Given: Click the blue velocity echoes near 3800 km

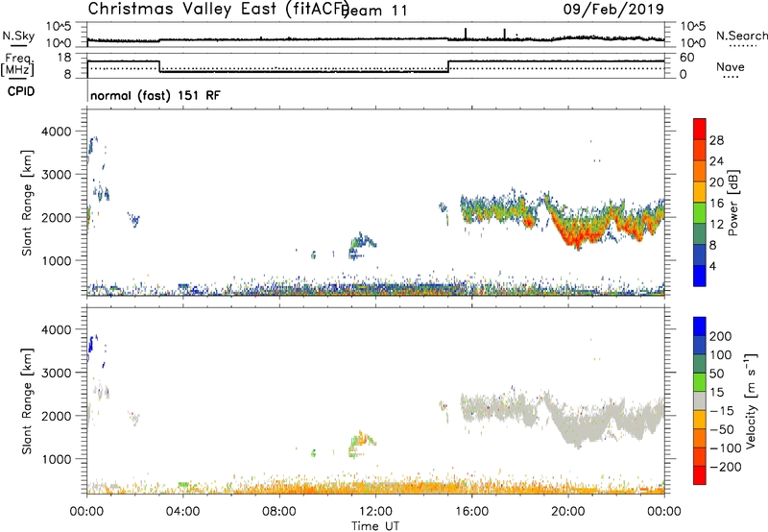Looking at the screenshot, I should (91, 345).
